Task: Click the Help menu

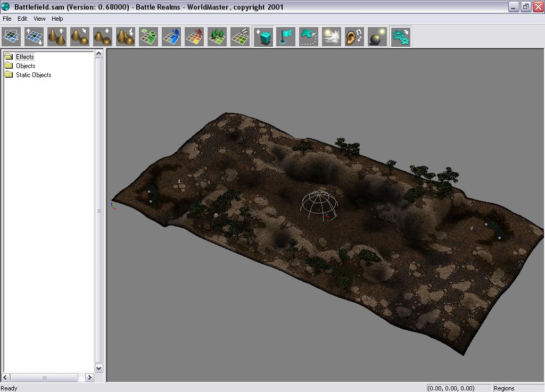Action: tap(57, 19)
